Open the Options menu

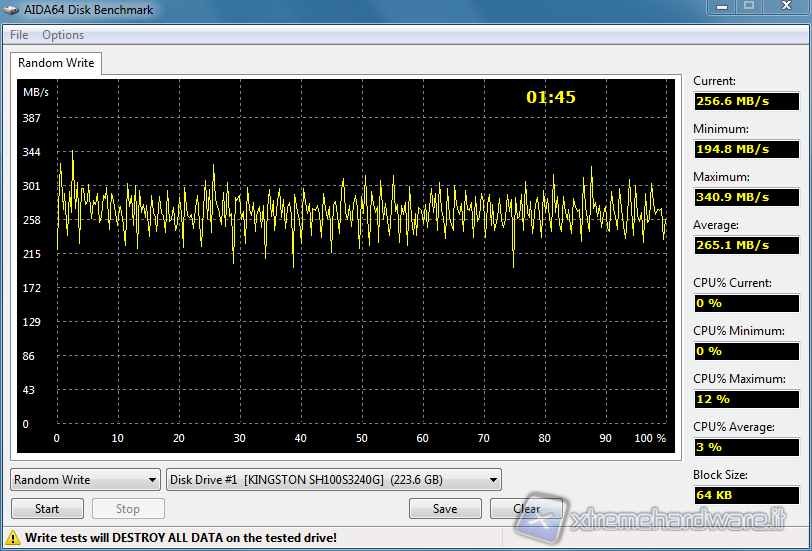click(63, 35)
